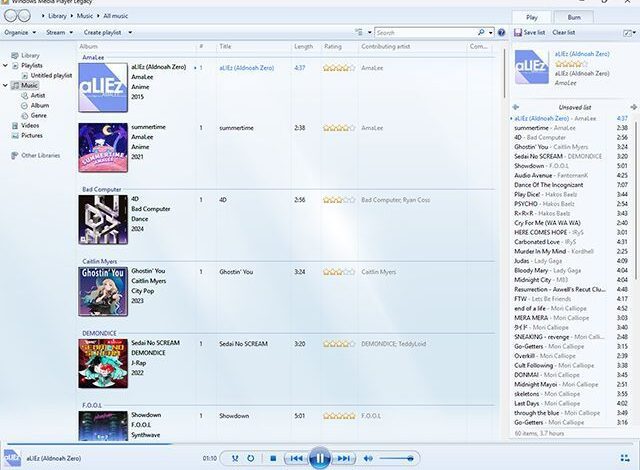Collapse the Playlists tree node
Viewport: 640px width, 470px height.
[x=5, y=65]
